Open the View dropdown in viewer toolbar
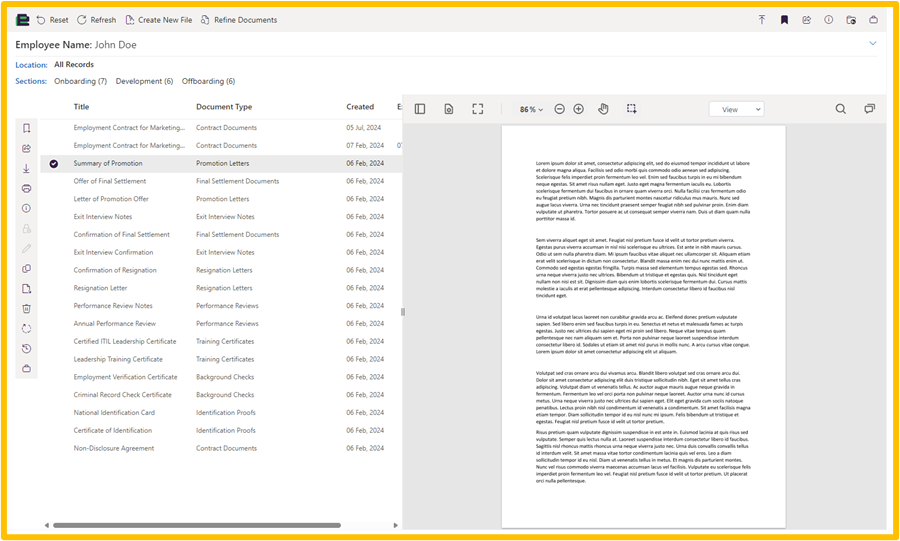900x541 pixels. click(736, 109)
